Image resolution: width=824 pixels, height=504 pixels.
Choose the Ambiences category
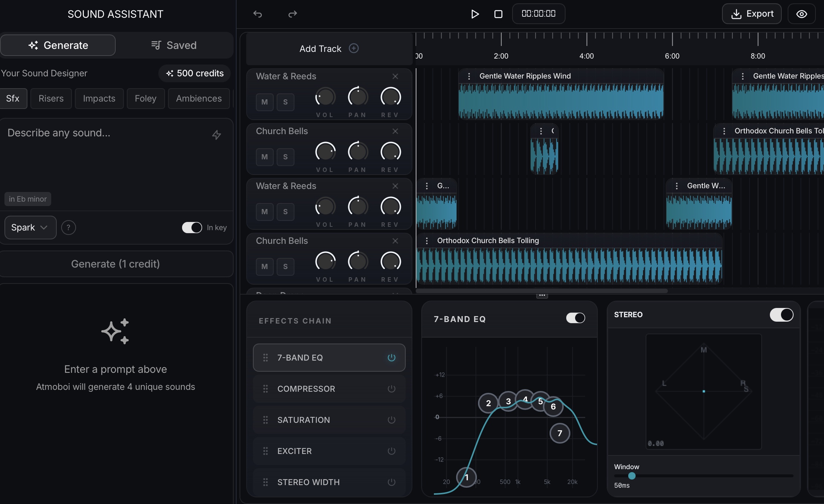[x=199, y=99]
